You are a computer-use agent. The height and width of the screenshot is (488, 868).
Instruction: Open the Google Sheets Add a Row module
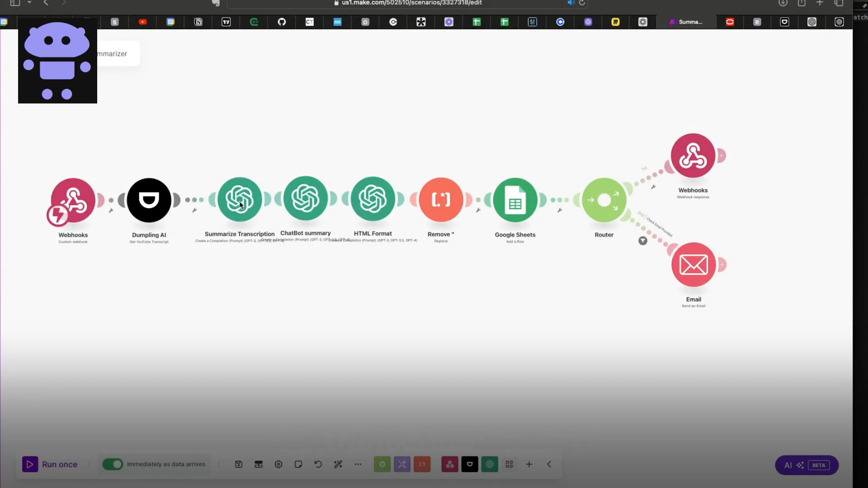(x=515, y=200)
